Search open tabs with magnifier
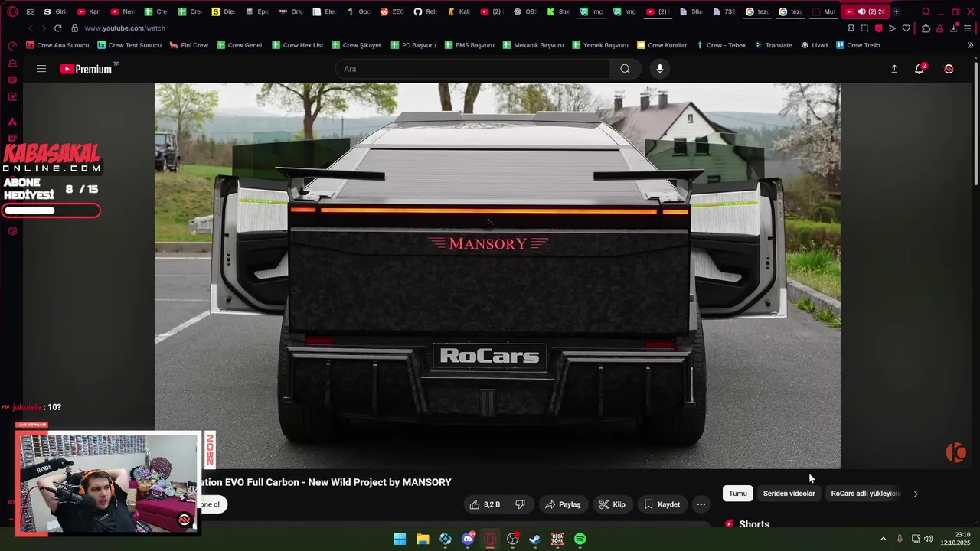 point(926,11)
